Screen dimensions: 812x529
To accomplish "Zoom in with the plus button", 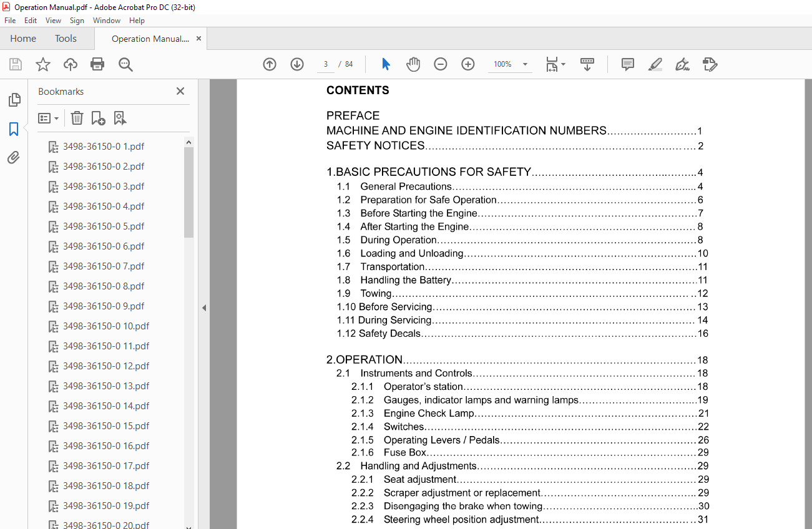I will 468,64.
